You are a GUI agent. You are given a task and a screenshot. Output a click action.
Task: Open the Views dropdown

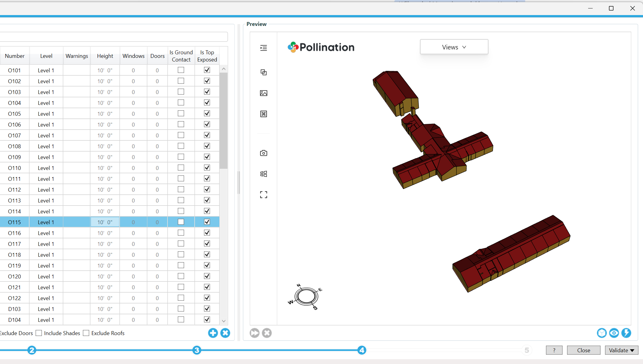pos(454,47)
